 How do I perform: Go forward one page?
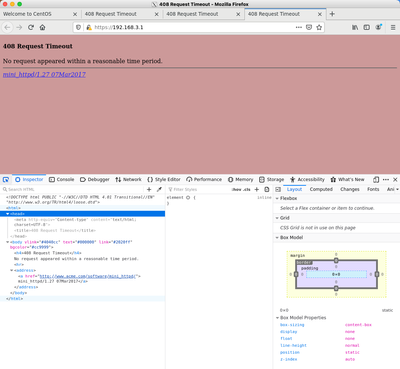coord(19,27)
